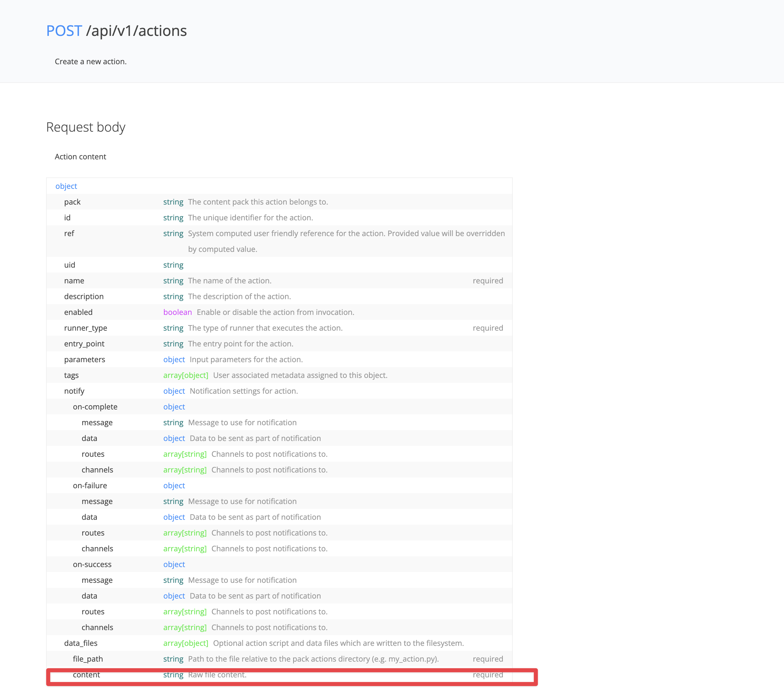Click the 'uid' property name
784x694 pixels.
click(x=69, y=265)
